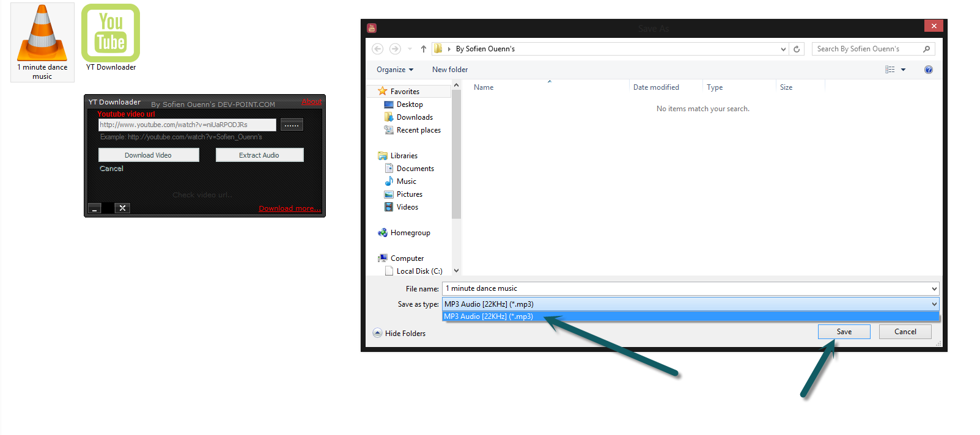
Task: Click the Back arrow in Save As dialog
Action: [378, 49]
